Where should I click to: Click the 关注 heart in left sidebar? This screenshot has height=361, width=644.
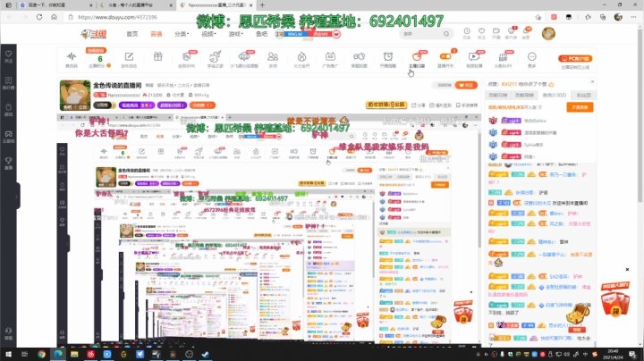coord(9,56)
